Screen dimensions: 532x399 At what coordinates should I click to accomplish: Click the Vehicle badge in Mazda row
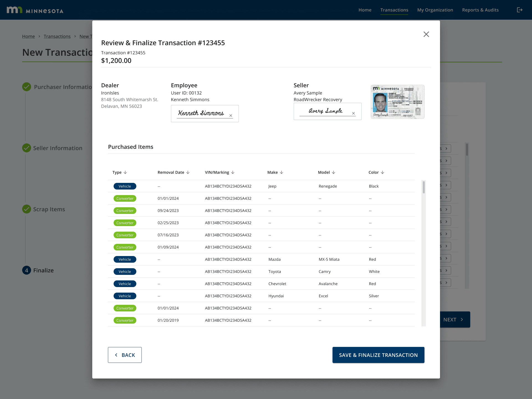(125, 259)
